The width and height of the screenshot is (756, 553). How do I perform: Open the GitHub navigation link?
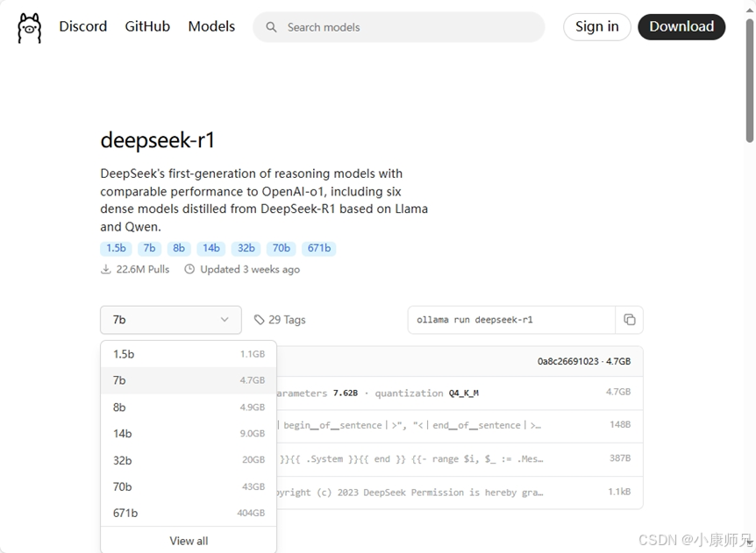(146, 27)
